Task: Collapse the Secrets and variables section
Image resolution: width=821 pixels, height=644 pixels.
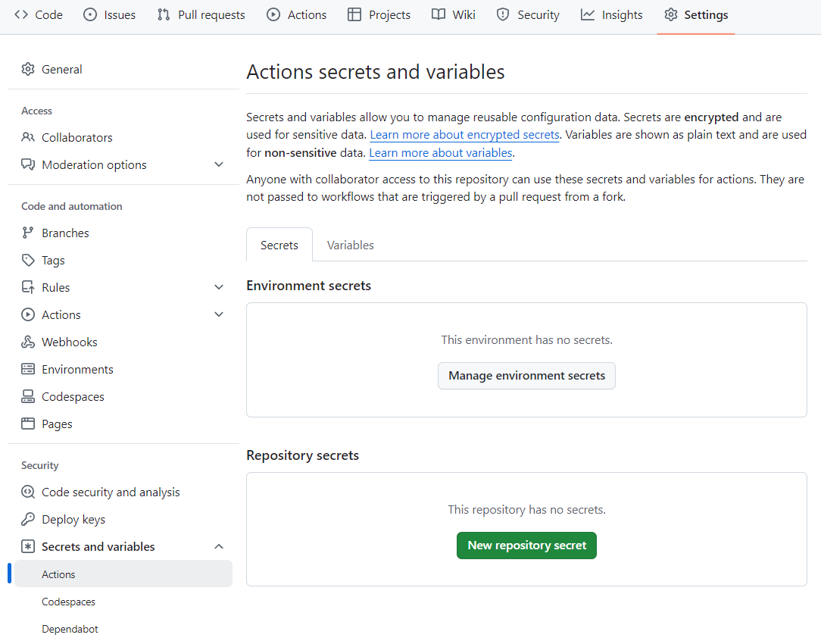Action: [219, 546]
